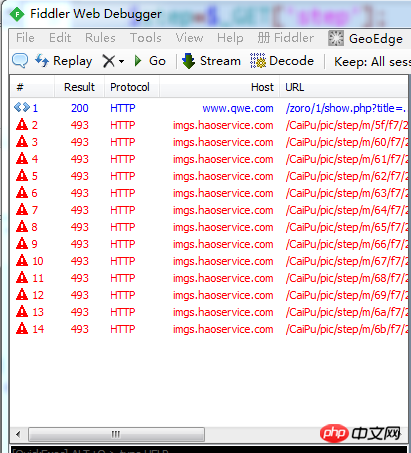
Task: Click imgs.haoservice.com host in session 14
Action: click(x=223, y=329)
